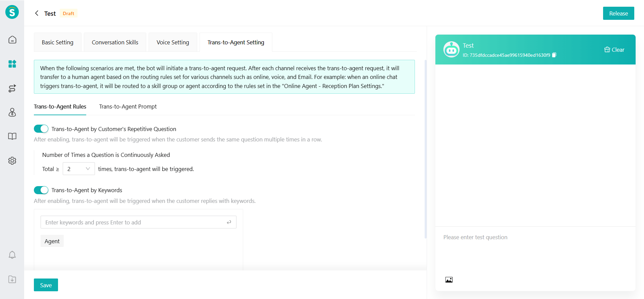Open settings gear icon in sidebar
Viewport: 644px width, 299px height.
[x=12, y=161]
